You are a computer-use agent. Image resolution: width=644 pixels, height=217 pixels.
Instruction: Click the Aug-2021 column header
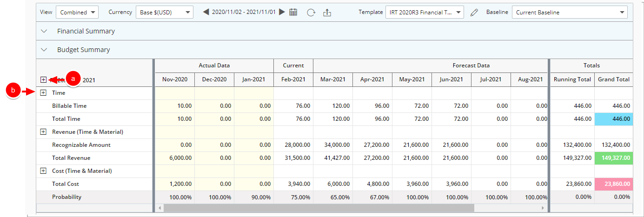click(x=529, y=79)
